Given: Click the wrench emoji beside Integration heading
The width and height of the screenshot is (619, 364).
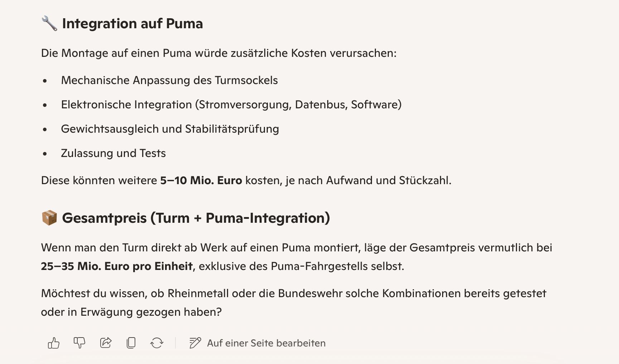Looking at the screenshot, I should tap(49, 24).
